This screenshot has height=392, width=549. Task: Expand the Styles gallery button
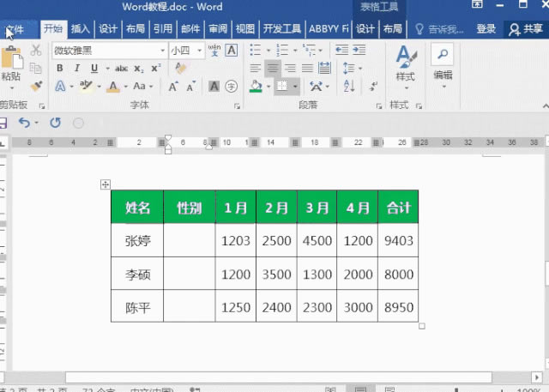[406, 68]
